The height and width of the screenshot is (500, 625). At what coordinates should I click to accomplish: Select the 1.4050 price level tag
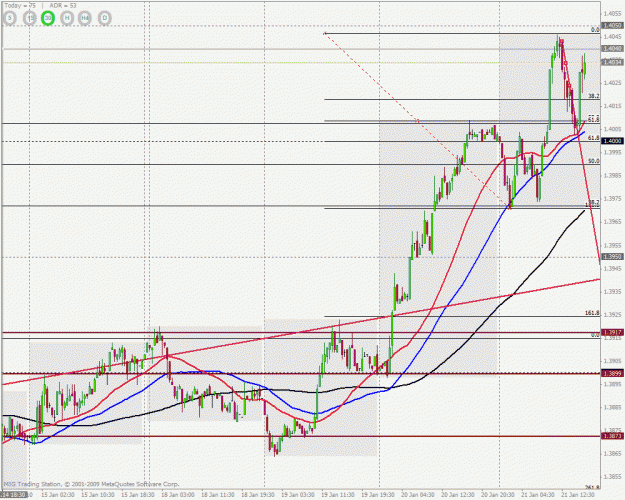point(613,26)
